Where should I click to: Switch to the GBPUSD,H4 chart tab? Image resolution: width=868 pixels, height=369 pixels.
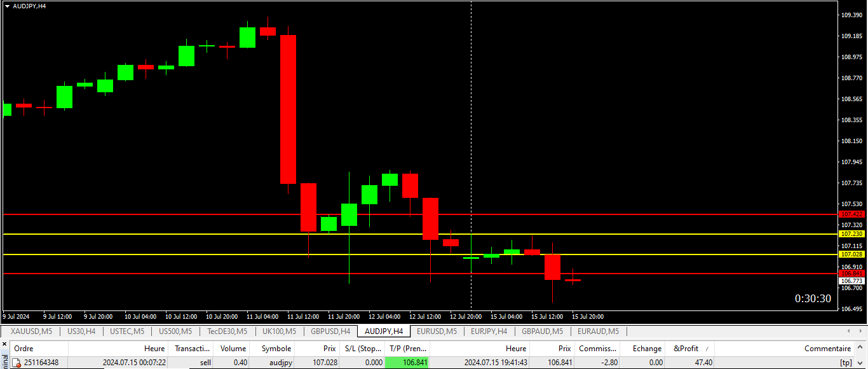pos(330,331)
